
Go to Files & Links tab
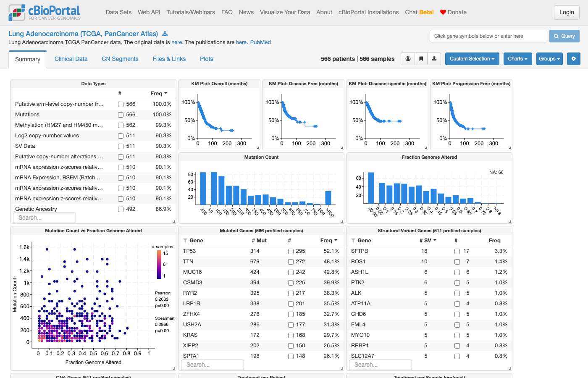[169, 59]
